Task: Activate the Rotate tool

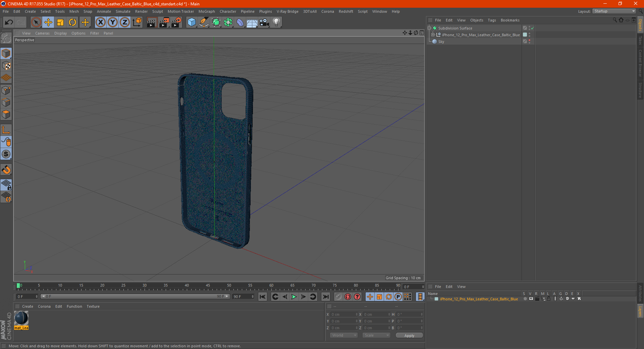Action: pos(72,22)
